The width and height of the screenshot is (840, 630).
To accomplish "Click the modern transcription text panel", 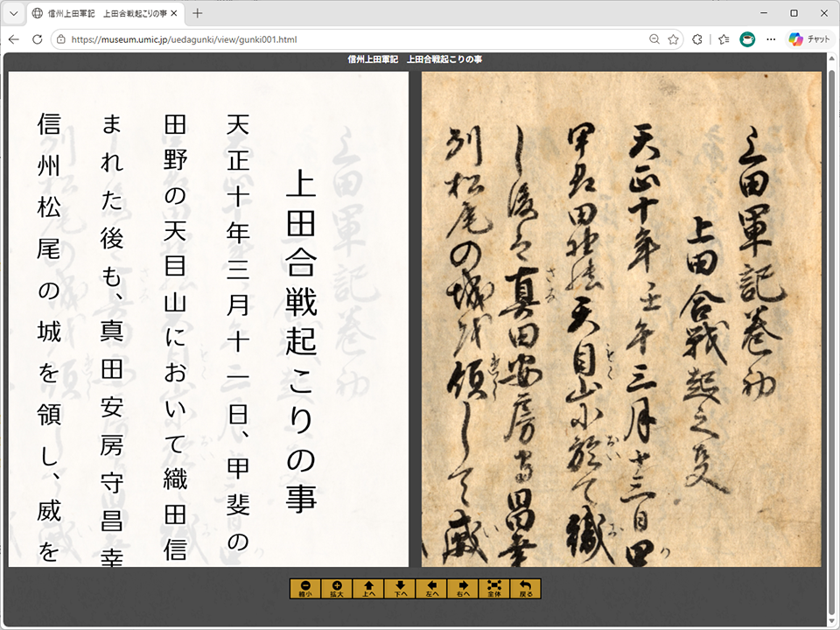I will pyautogui.click(x=208, y=319).
